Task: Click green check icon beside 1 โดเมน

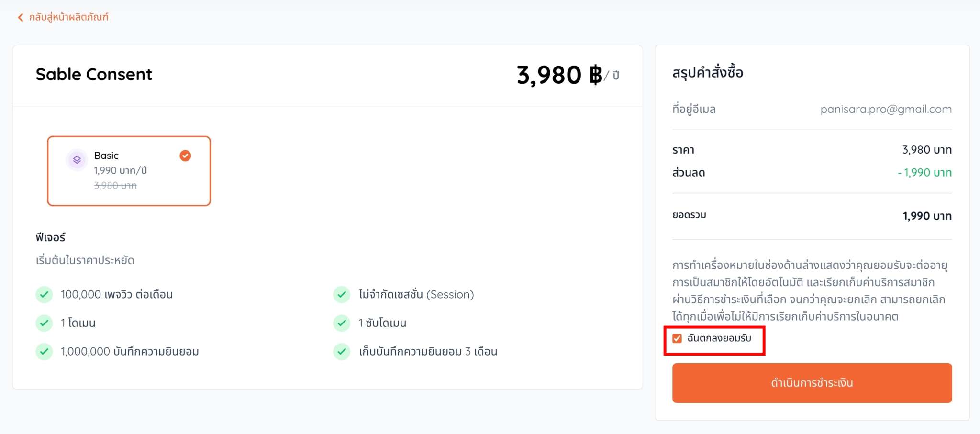Action: pos(44,323)
